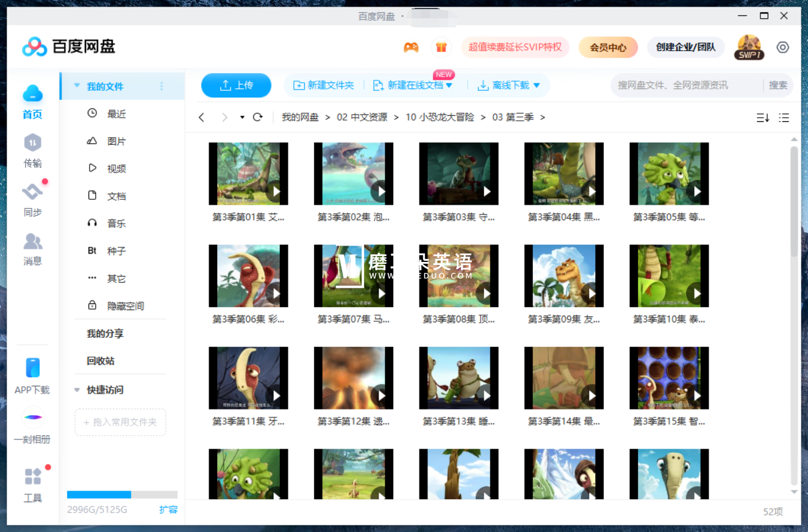Viewport: 808px width, 532px height.
Task: Switch view with the list view icon
Action: (x=784, y=118)
